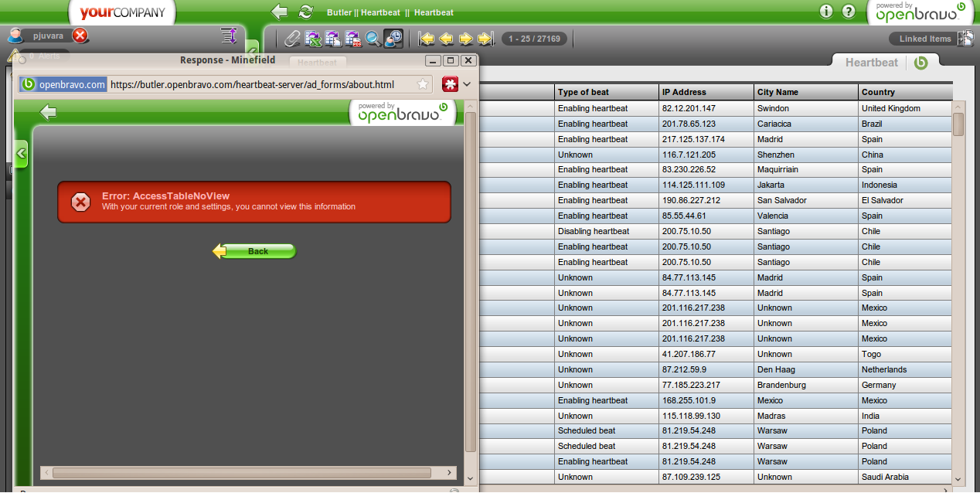Open dropdown arrow next to add-on icon
The image size is (980, 493).
[x=467, y=84]
